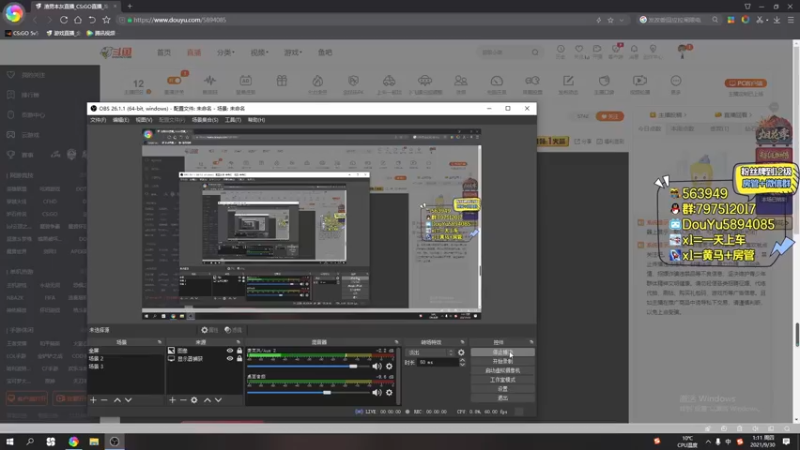Toggle lock of 图像 source
Viewport: 800px width, 450px height.
click(239, 351)
